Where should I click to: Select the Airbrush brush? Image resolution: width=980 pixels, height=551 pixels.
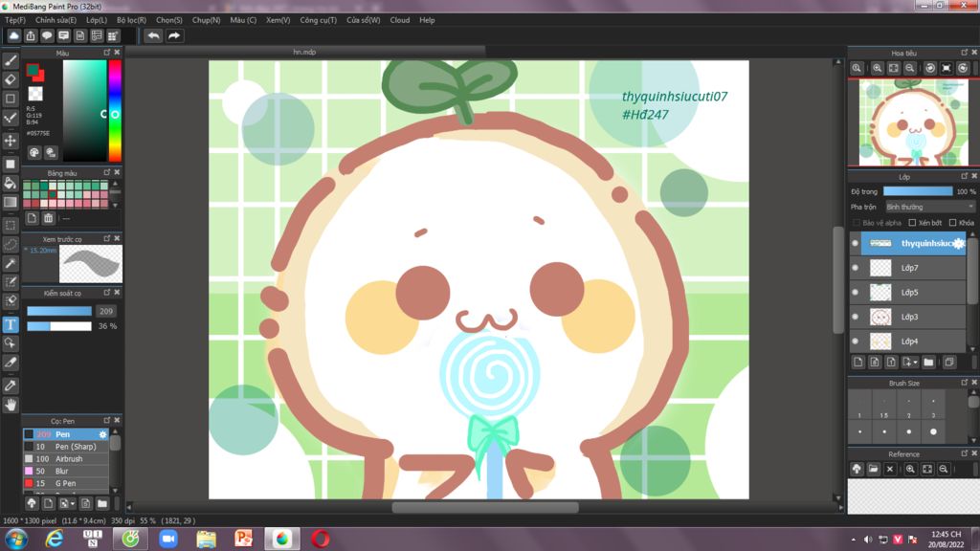coord(66,458)
